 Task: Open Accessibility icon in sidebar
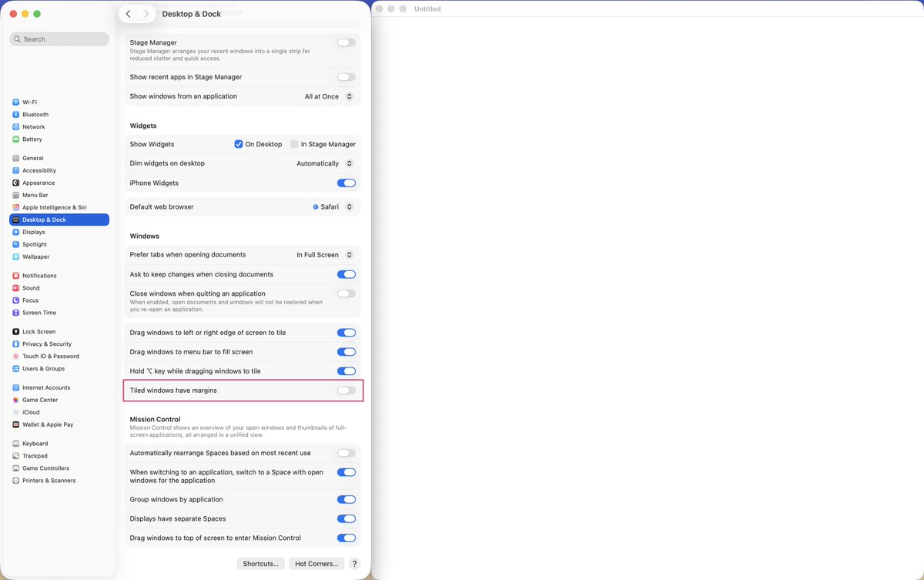pos(15,170)
